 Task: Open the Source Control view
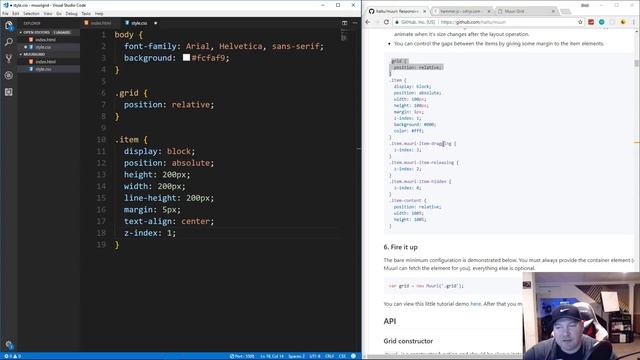[x=9, y=59]
